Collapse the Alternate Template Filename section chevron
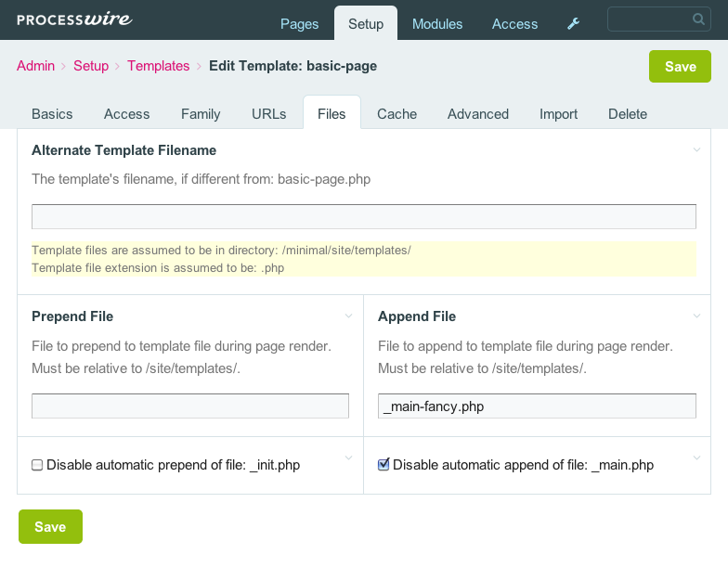 click(696, 150)
